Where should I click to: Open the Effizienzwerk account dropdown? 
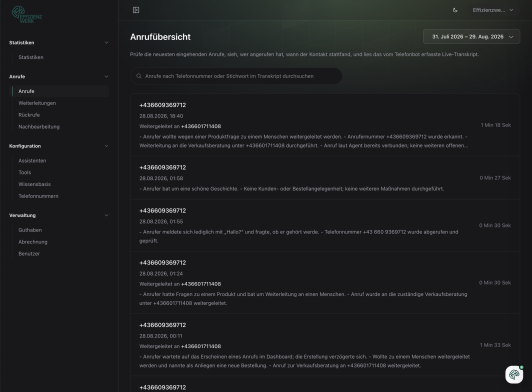[x=493, y=10]
